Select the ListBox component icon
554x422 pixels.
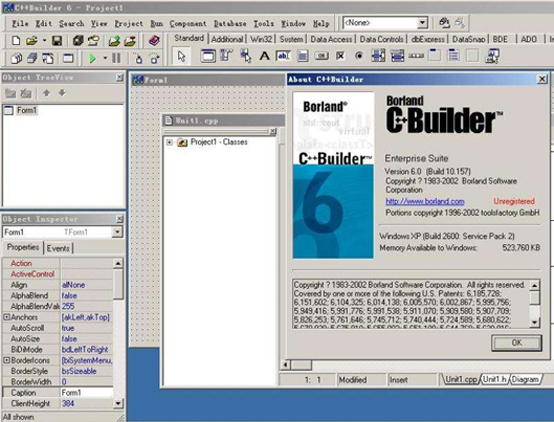[378, 56]
